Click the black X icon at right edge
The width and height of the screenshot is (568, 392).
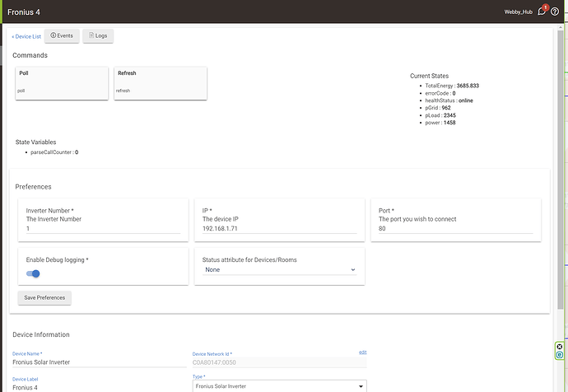click(560, 347)
